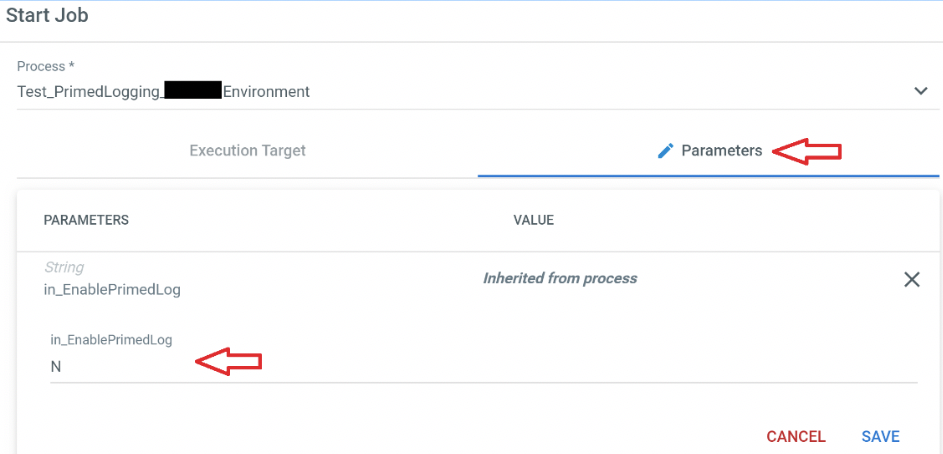The image size is (943, 454).
Task: Select the in_EnablePrimedLog parameter row name
Action: [112, 290]
